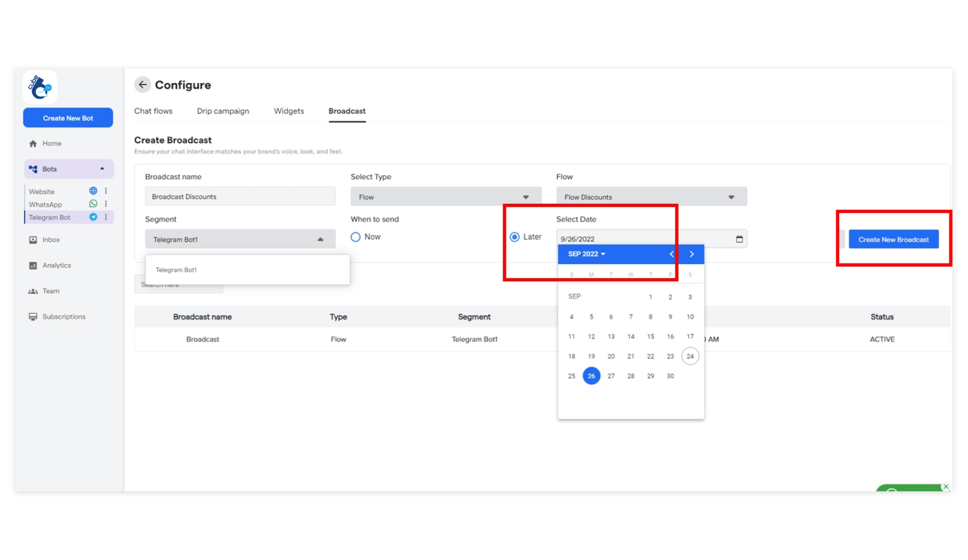The height and width of the screenshot is (560, 968).
Task: Pick September 24 in the calendar
Action: pyautogui.click(x=690, y=356)
